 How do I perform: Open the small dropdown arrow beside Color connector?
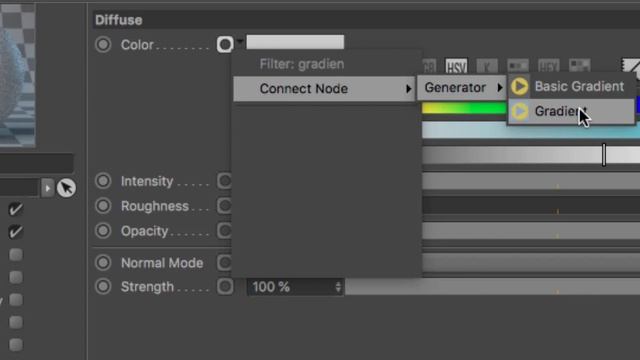(240, 41)
